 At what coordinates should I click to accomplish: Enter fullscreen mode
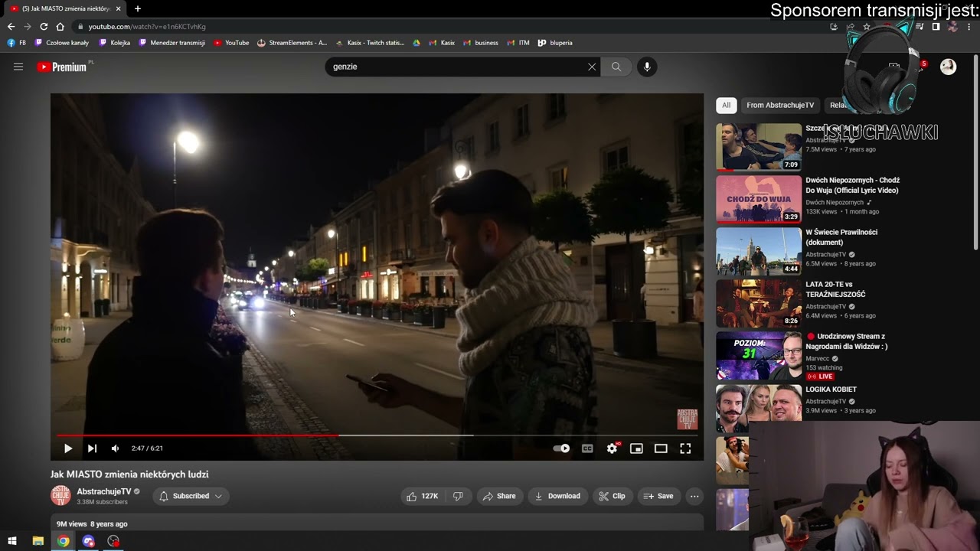click(x=685, y=448)
